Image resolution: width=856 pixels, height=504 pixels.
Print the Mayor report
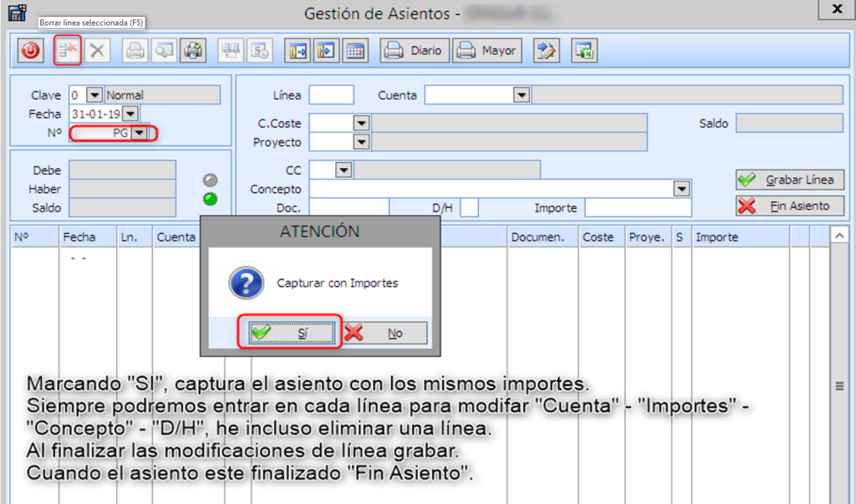487,51
